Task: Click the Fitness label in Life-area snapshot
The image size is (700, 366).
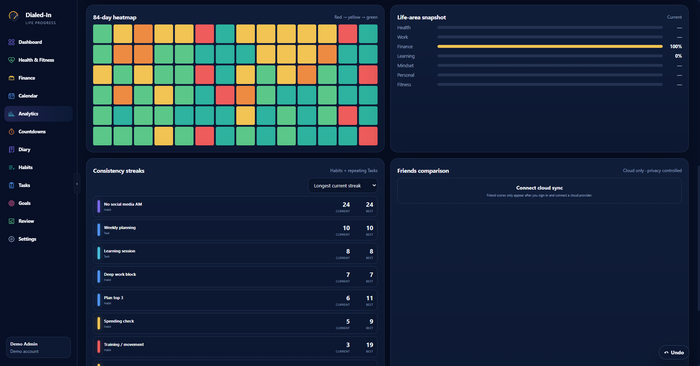Action: pyautogui.click(x=404, y=84)
